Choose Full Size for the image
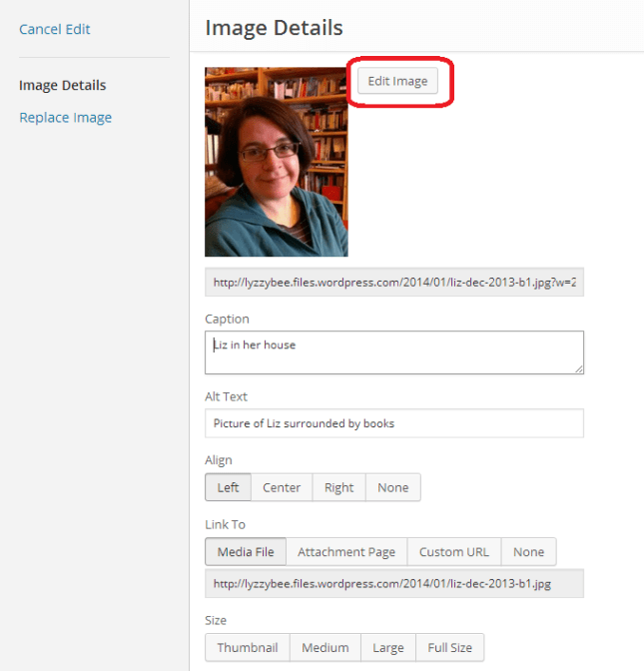Screen dimensions: 644x671 point(449,647)
